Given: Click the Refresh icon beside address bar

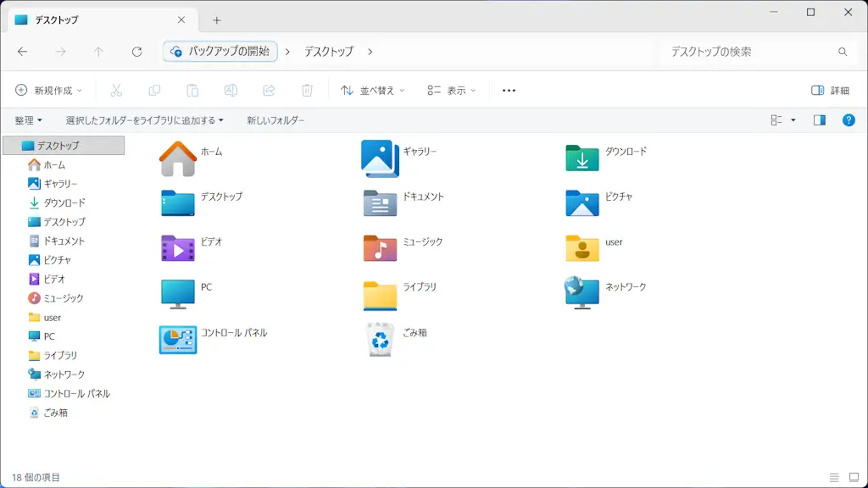Looking at the screenshot, I should tap(137, 52).
